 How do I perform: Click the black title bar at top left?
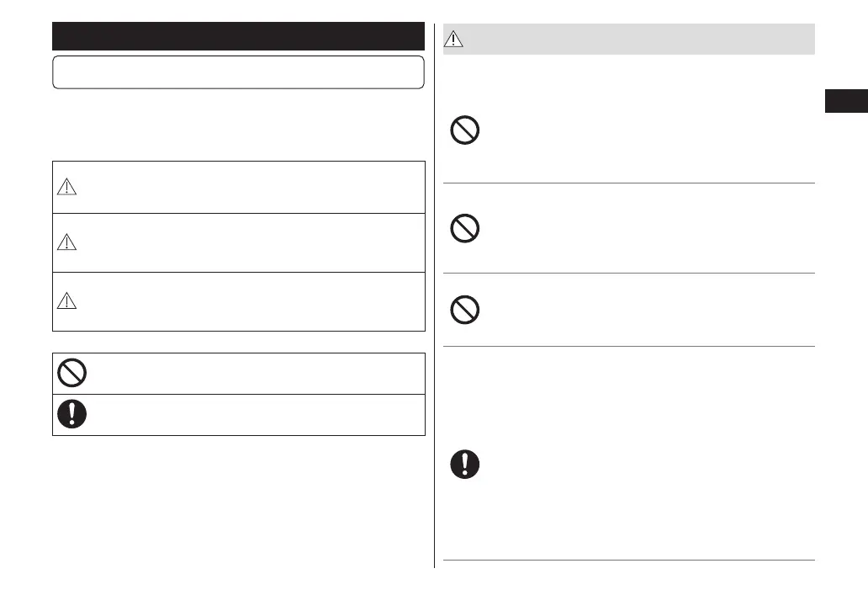[238, 36]
